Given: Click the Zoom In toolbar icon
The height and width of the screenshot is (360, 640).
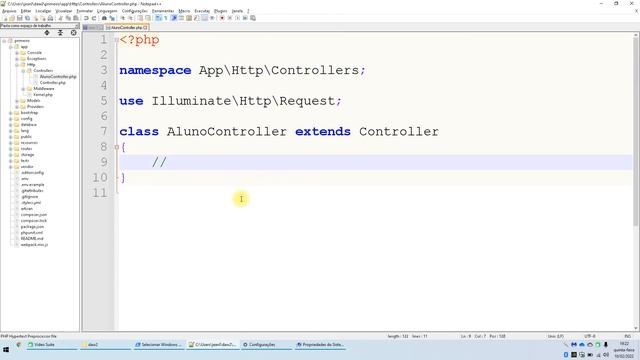Looking at the screenshot, I should click(122, 18).
